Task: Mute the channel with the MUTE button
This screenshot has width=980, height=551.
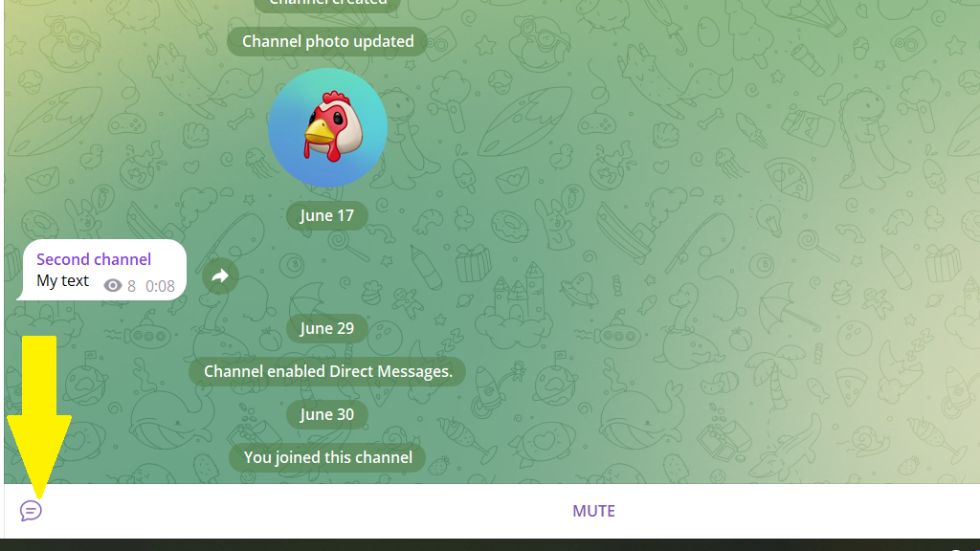Action: point(593,511)
